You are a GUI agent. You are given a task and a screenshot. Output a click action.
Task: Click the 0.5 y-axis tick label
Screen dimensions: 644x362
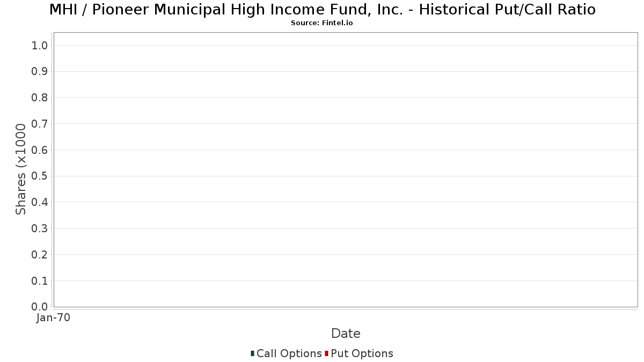(40, 176)
